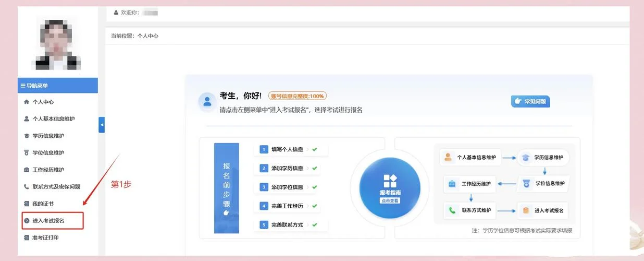Click the 学位信息维护 flow box

pyautogui.click(x=543, y=184)
